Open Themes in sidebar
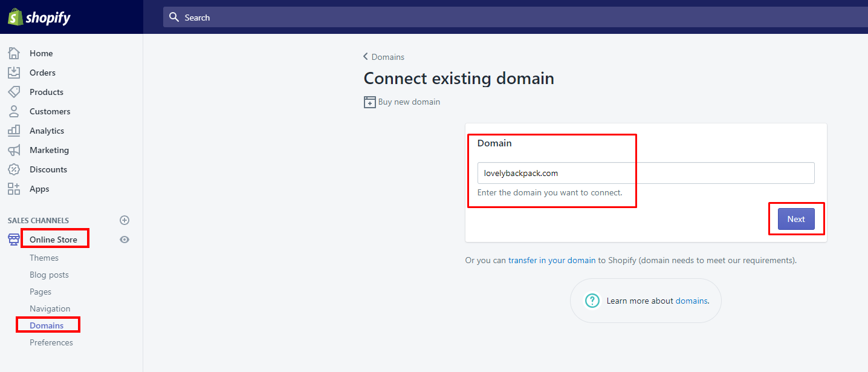This screenshot has width=868, height=372. pyautogui.click(x=44, y=258)
